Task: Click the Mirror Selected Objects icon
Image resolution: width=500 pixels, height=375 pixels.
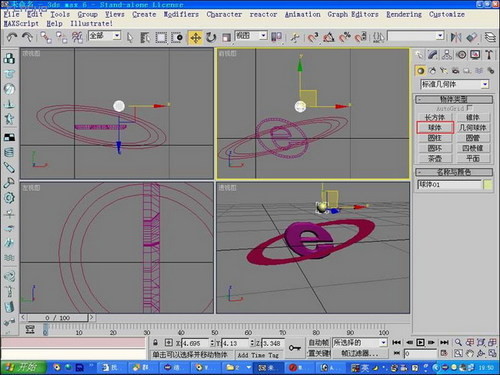Action: [x=456, y=37]
